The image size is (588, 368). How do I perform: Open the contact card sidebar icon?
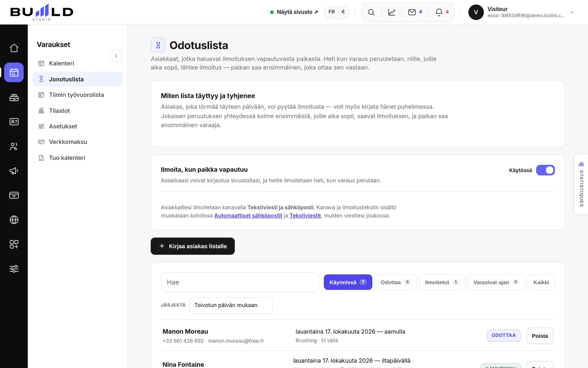point(14,122)
